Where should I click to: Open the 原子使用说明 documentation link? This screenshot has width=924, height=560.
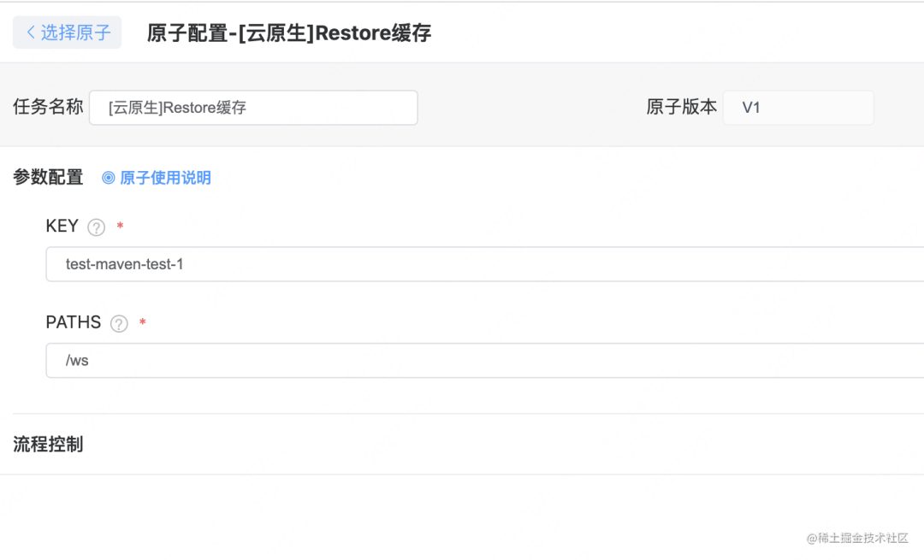(164, 178)
